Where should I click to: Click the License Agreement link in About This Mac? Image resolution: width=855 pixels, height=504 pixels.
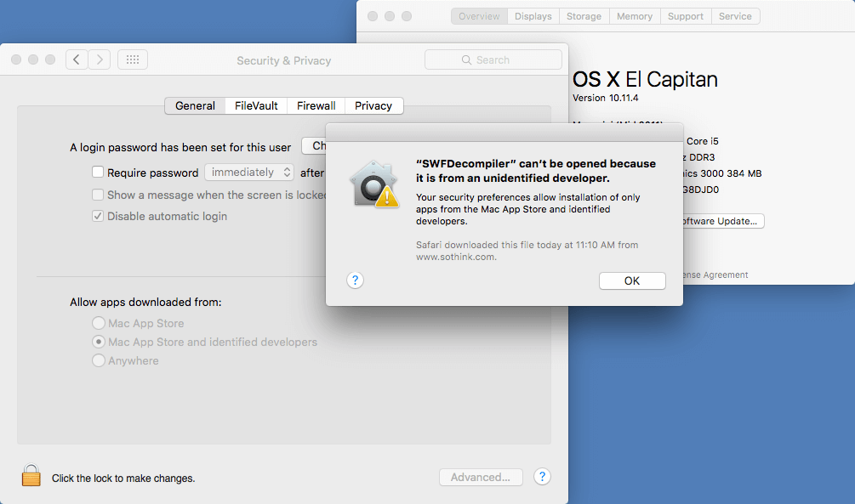point(715,275)
